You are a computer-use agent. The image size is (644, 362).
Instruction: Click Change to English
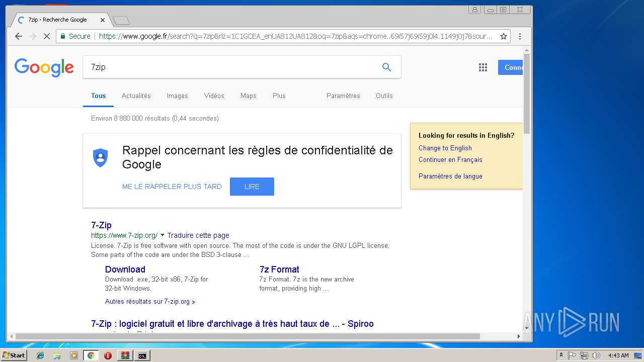pos(445,148)
